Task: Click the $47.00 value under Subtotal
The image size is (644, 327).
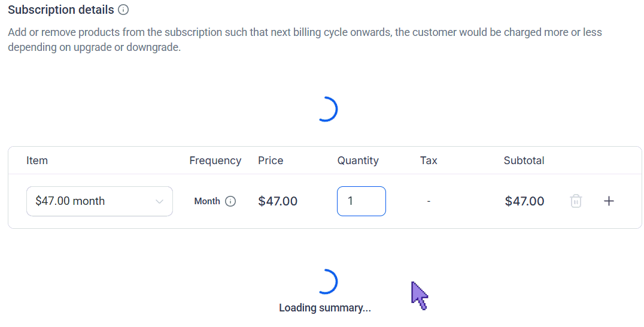Action: pyautogui.click(x=524, y=201)
